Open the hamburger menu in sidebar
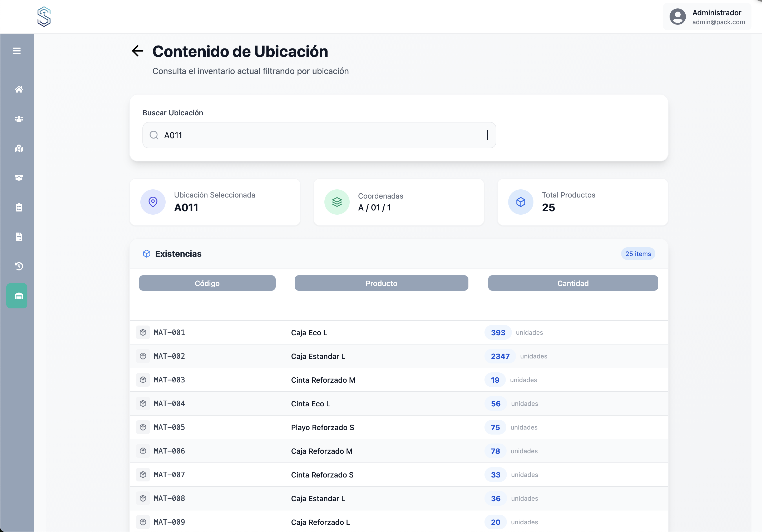Viewport: 762px width, 532px height. pos(17,51)
